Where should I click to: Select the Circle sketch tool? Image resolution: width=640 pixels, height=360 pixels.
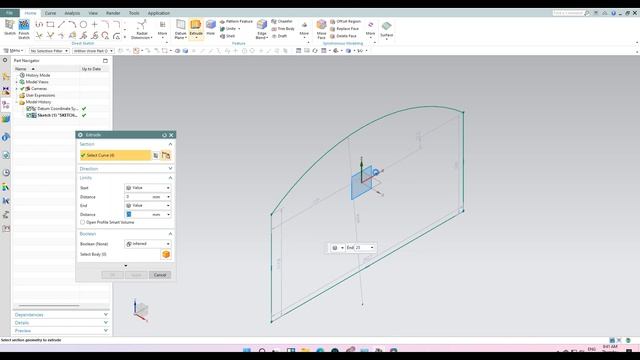click(83, 24)
